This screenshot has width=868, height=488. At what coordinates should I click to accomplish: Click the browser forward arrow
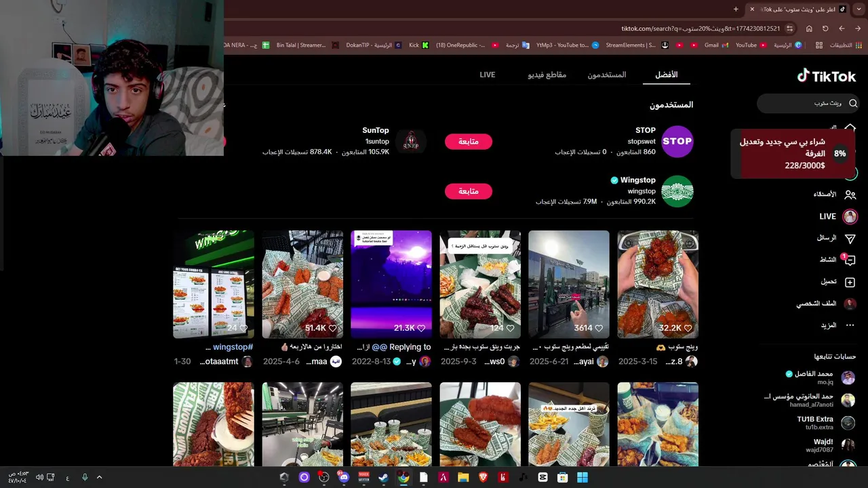(842, 28)
